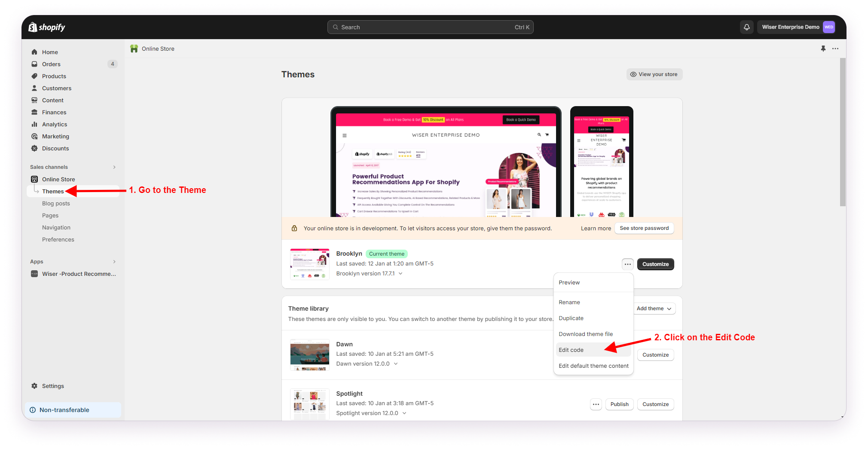Viewport: 868px width, 449px height.
Task: Open Navigation in the sidebar
Action: coord(56,228)
